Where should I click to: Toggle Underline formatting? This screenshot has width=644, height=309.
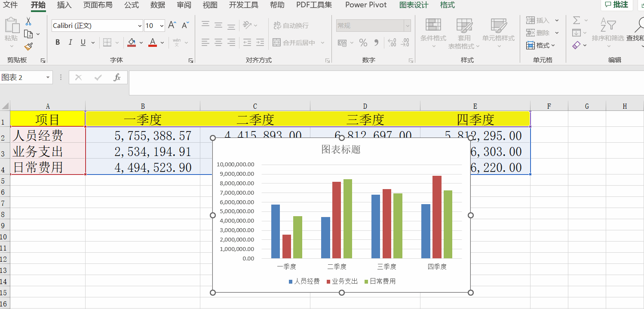pyautogui.click(x=83, y=42)
